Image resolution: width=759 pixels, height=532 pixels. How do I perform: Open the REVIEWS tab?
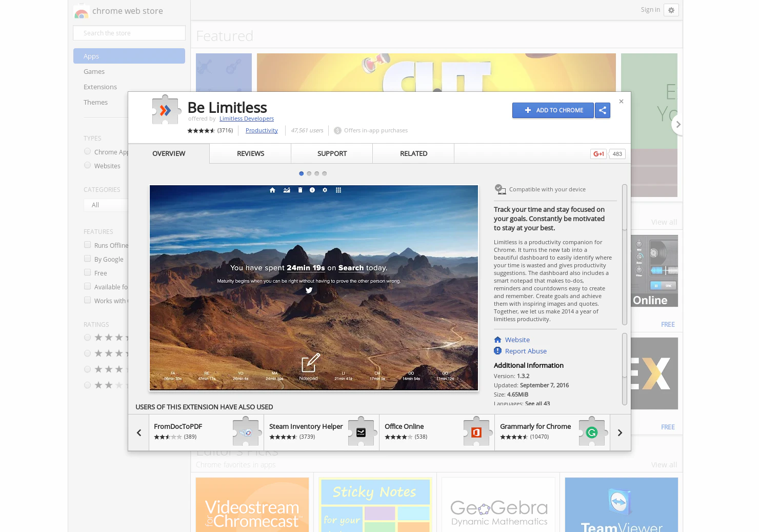[250, 153]
